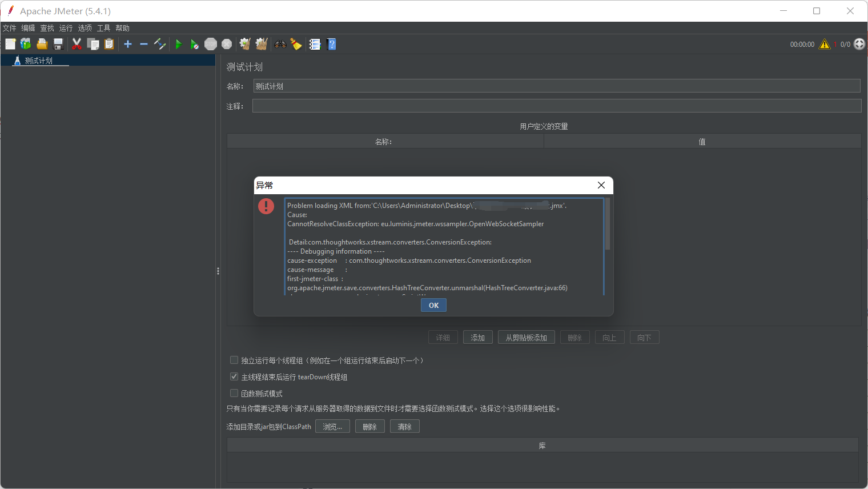Create a new test plan with New icon

10,44
